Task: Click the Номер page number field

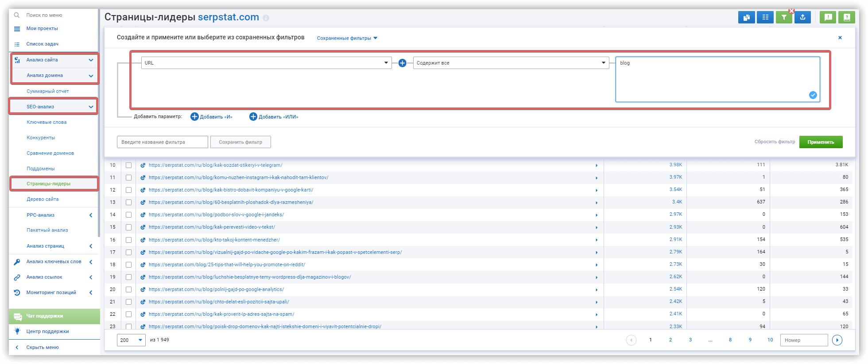Action: pyautogui.click(x=804, y=340)
